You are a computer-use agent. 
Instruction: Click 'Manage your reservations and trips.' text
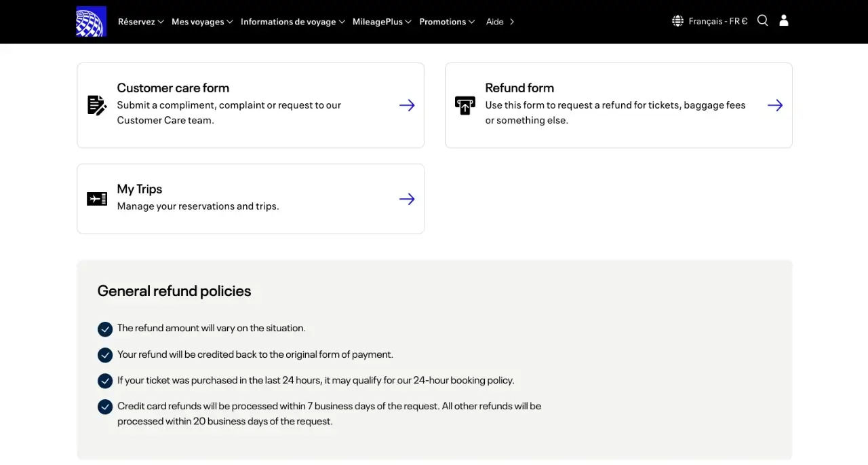(x=198, y=206)
